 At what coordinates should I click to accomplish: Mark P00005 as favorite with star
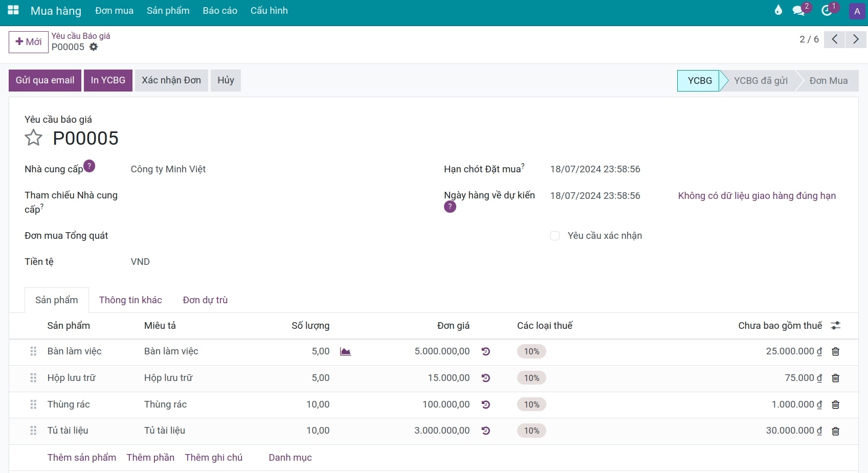[x=33, y=138]
